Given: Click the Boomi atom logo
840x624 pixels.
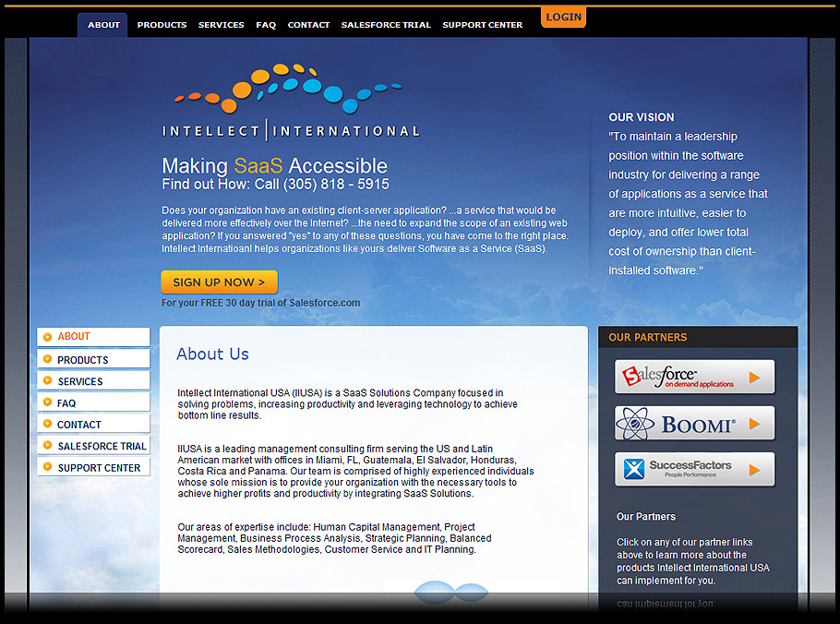Looking at the screenshot, I should [x=635, y=424].
